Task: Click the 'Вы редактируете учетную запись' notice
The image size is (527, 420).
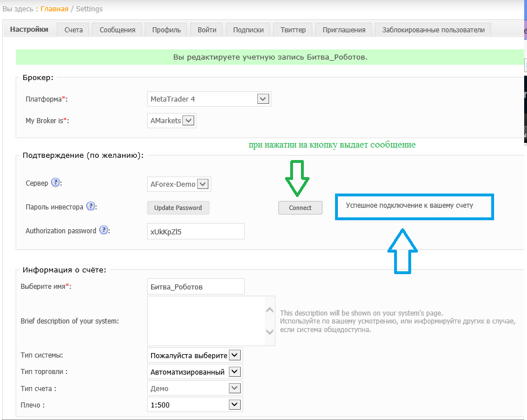Action: point(270,57)
